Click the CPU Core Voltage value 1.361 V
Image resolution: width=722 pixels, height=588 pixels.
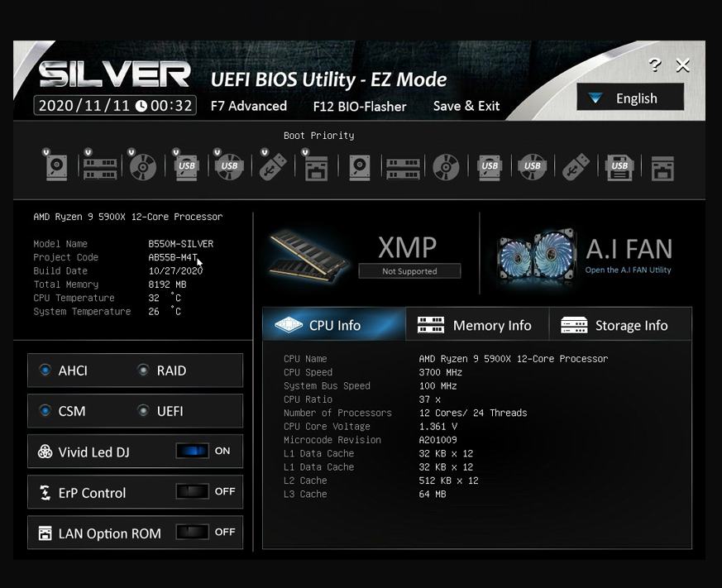tap(438, 427)
